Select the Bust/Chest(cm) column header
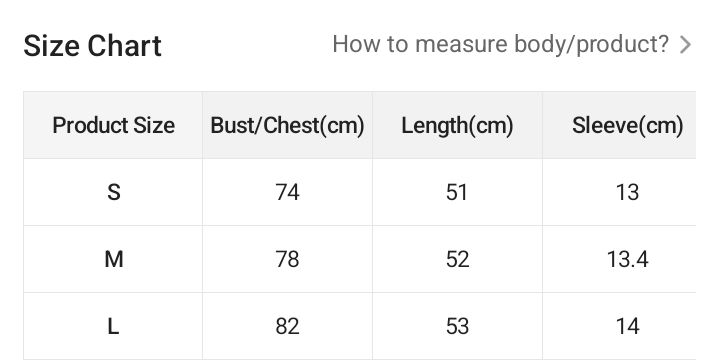This screenshot has width=720, height=364. tap(287, 125)
